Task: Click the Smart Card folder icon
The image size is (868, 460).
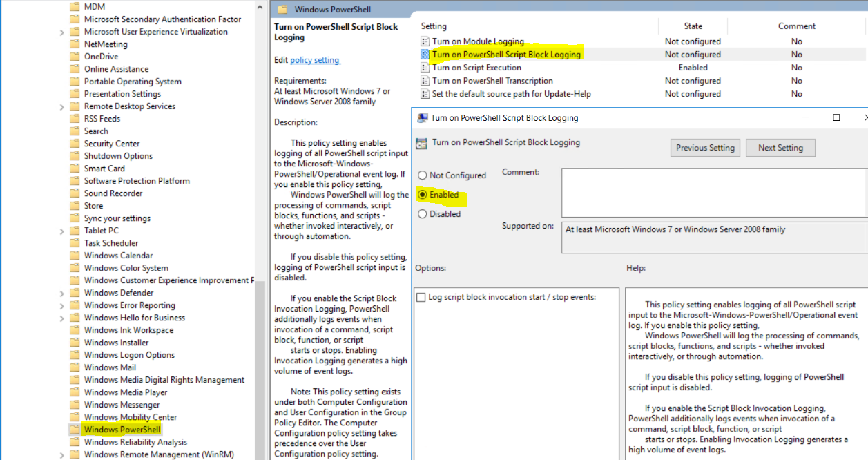Action: coord(75,169)
